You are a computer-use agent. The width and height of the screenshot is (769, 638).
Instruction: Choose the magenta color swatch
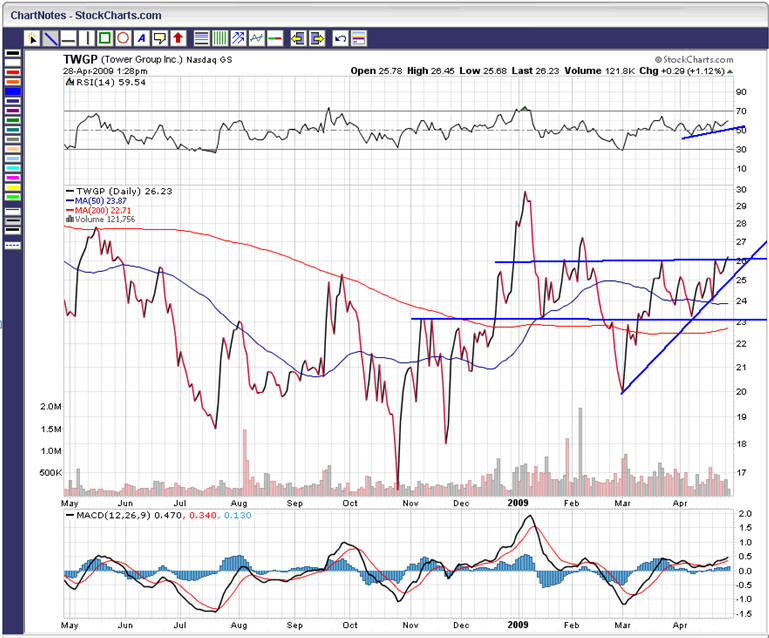13,177
